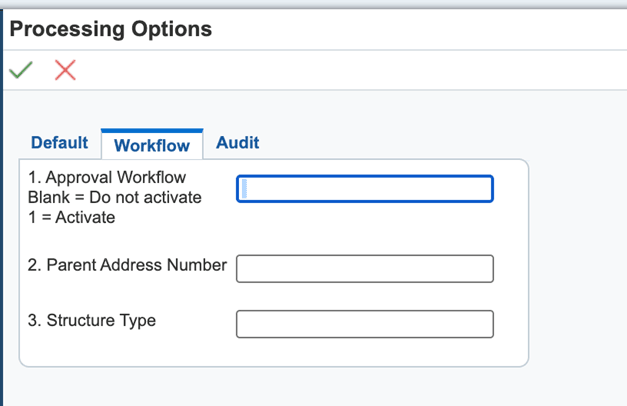Go to Audit processing options
The height and width of the screenshot is (406, 627).
tap(237, 143)
